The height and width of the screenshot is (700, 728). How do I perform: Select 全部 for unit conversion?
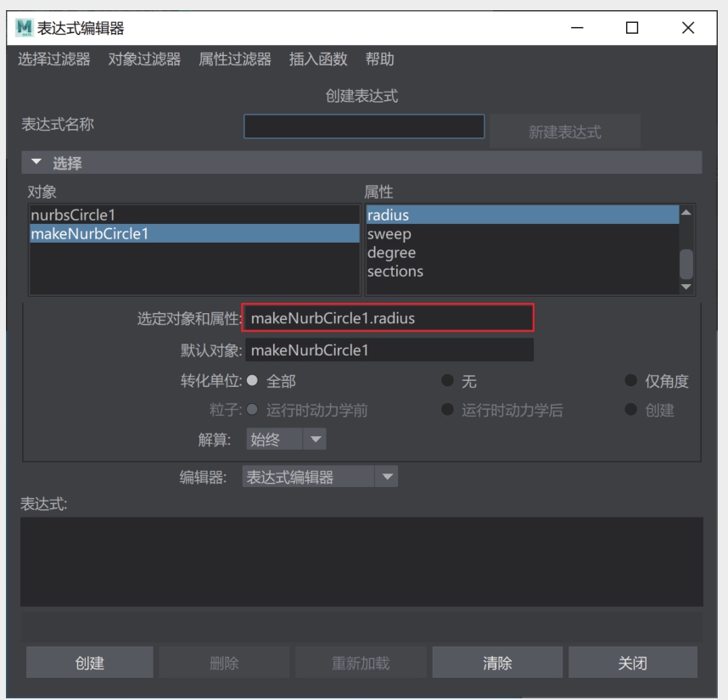(252, 381)
